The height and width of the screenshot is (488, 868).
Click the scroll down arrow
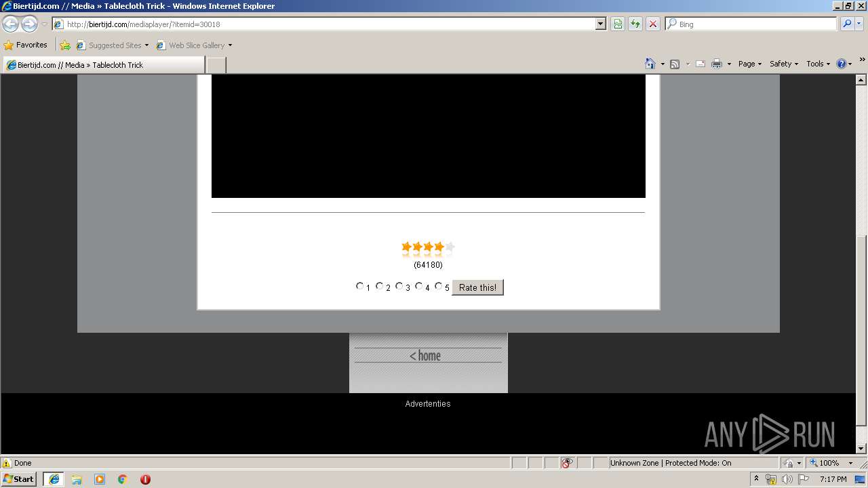[x=861, y=448]
